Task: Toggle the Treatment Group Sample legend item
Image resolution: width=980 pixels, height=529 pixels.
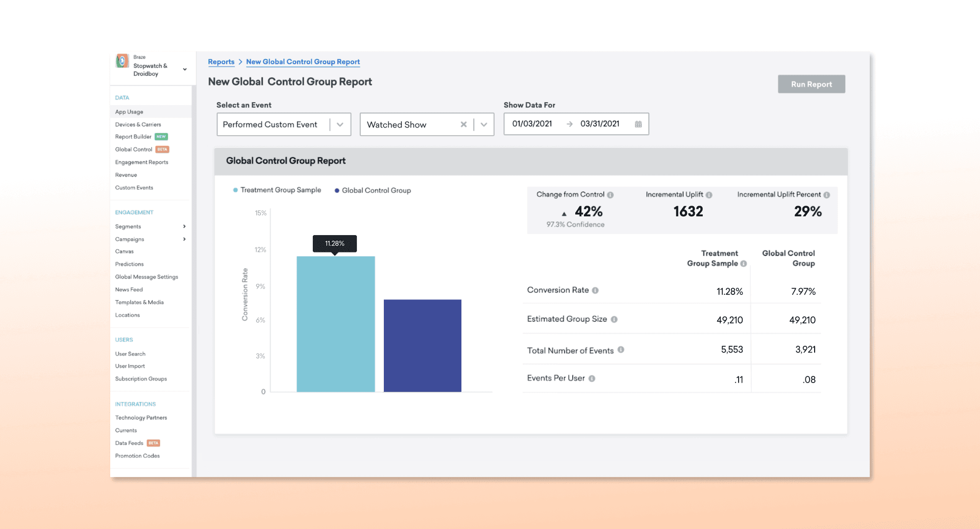Action: [277, 190]
